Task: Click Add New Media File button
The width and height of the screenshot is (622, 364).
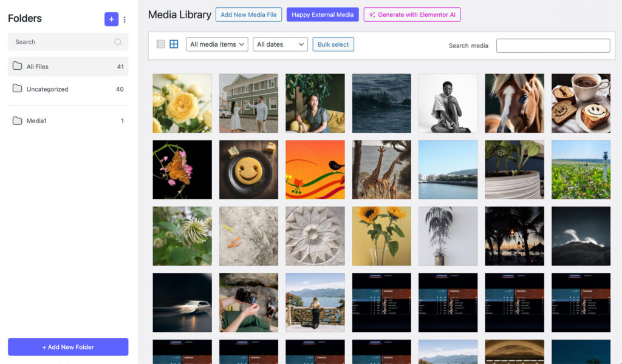Action: [248, 15]
